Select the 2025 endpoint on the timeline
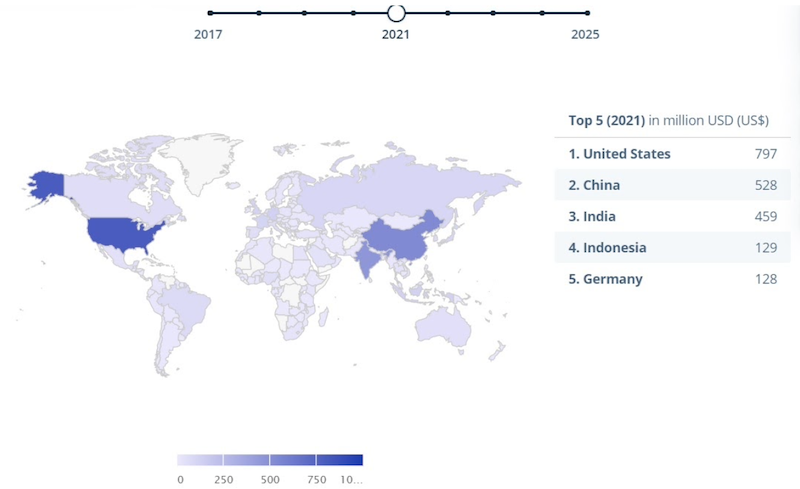This screenshot has height=489, width=800. pos(587,13)
